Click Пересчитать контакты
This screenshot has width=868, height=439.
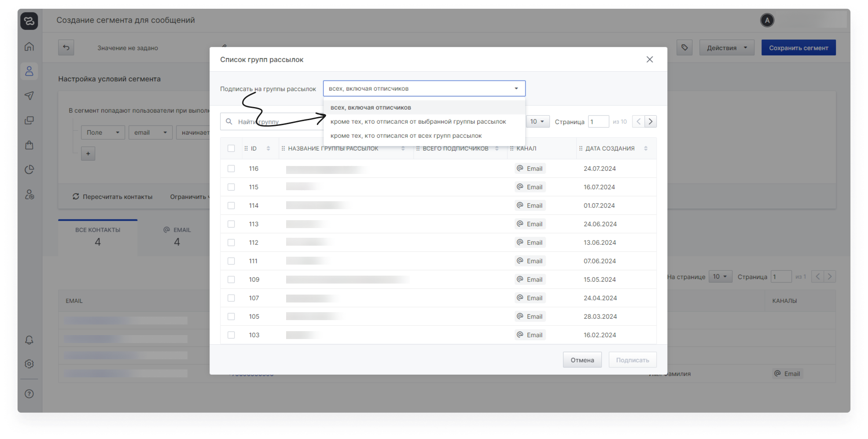click(x=113, y=196)
